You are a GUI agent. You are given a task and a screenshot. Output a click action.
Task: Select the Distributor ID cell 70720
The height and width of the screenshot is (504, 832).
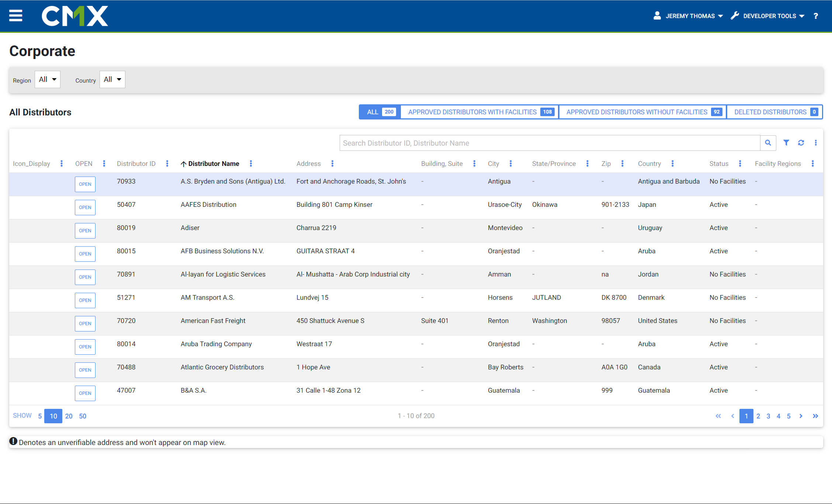(x=126, y=321)
